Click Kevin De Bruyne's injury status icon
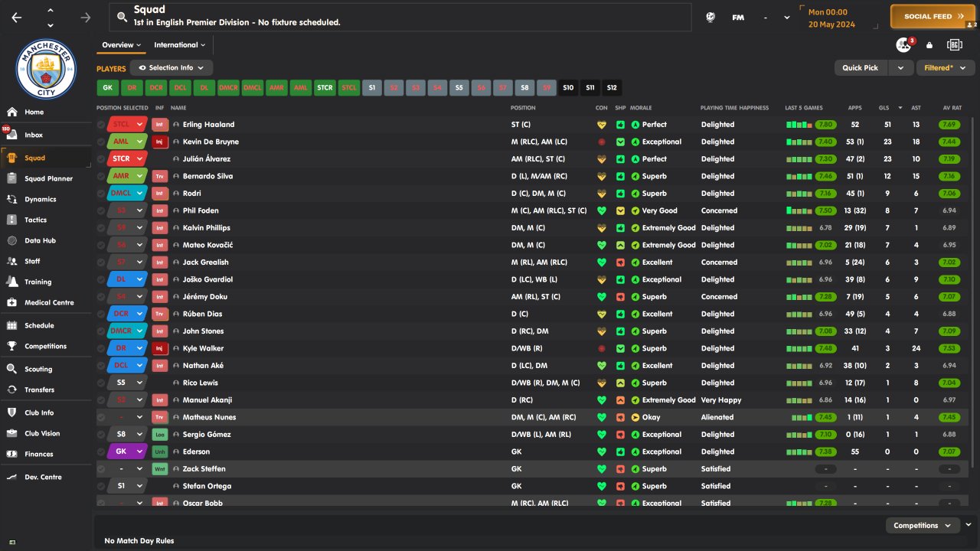Viewport: 980px width, 551px height. click(159, 142)
